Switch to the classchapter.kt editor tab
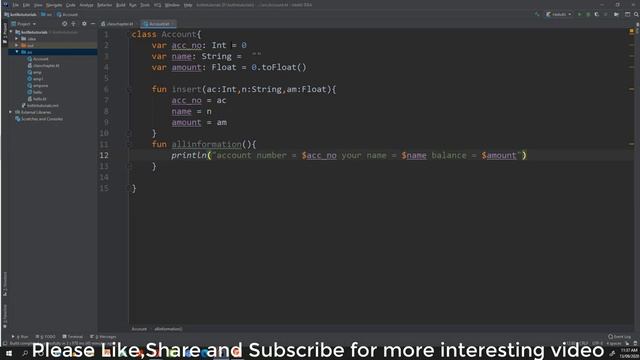 (x=118, y=24)
